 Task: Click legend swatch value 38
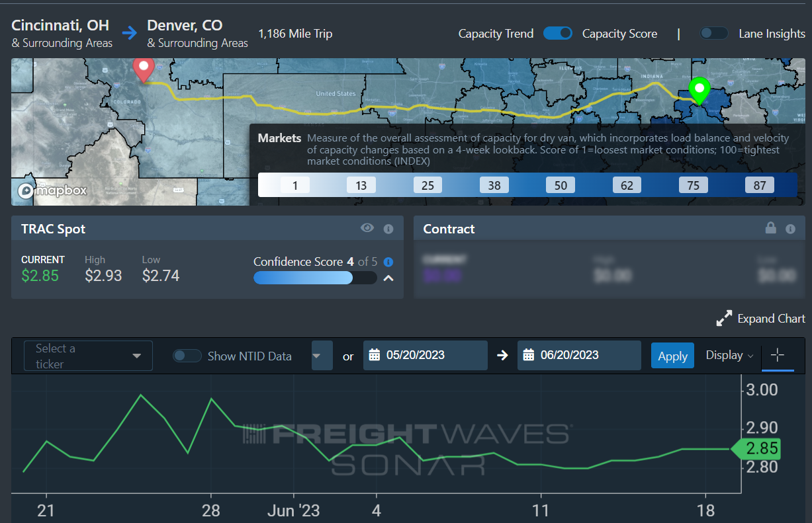pyautogui.click(x=494, y=185)
